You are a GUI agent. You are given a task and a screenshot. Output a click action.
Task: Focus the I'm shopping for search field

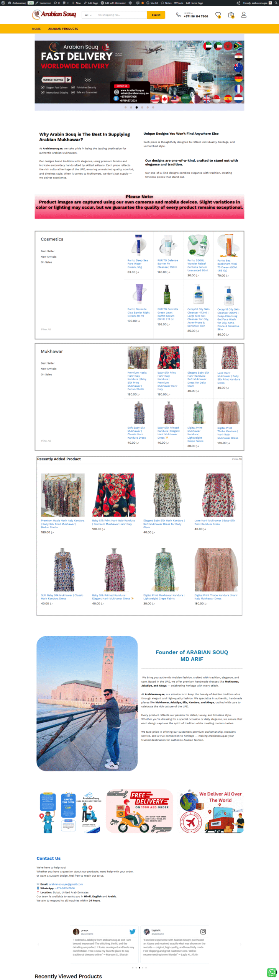120,15
